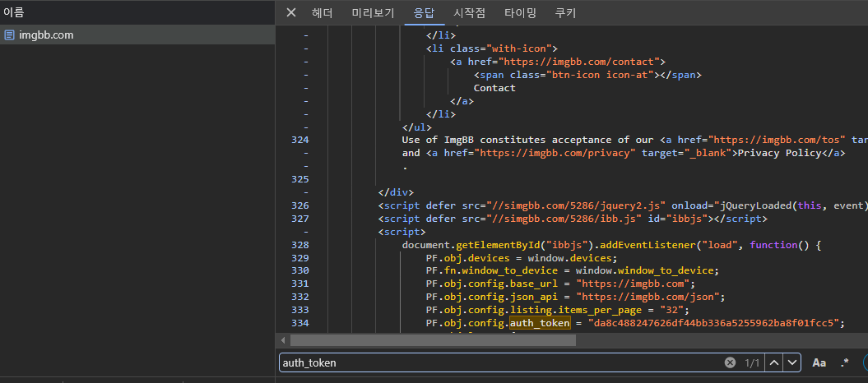The image size is (868, 383).
Task: Click the document icon beside imgbb.com
Action: (x=9, y=35)
